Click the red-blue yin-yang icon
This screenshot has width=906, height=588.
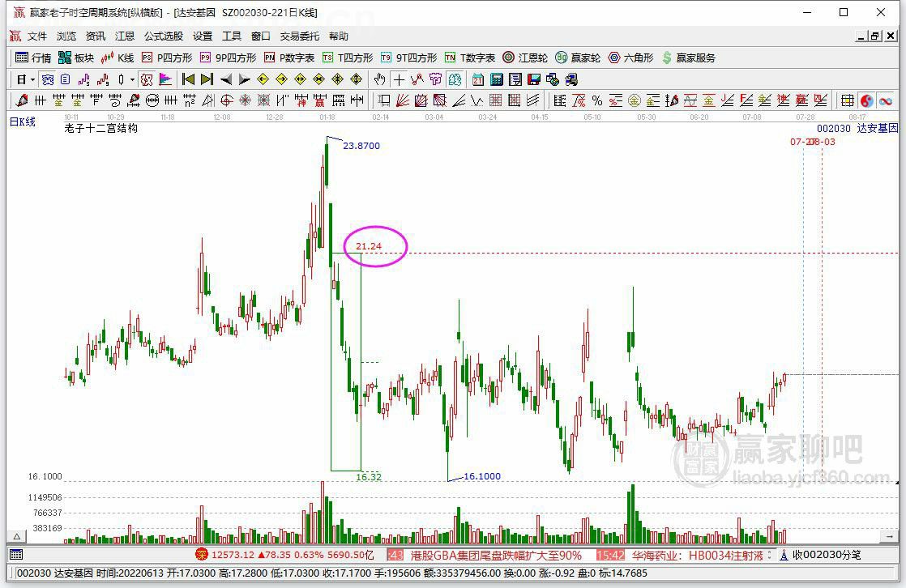[x=867, y=100]
